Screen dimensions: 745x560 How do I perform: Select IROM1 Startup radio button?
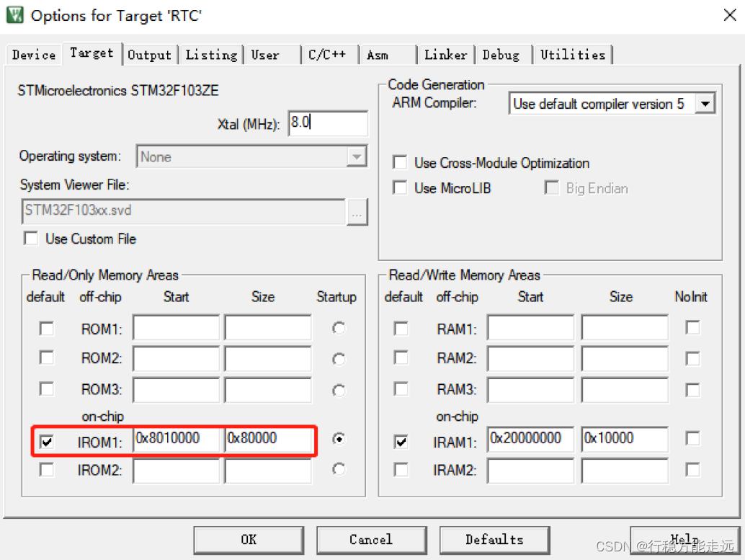(339, 438)
